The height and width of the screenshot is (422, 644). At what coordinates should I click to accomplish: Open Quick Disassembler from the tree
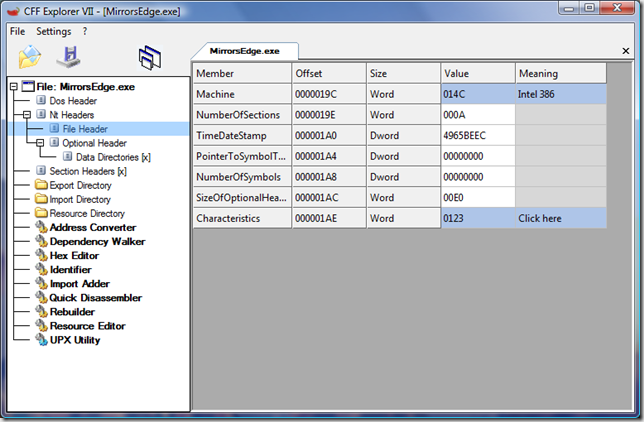[x=96, y=297]
